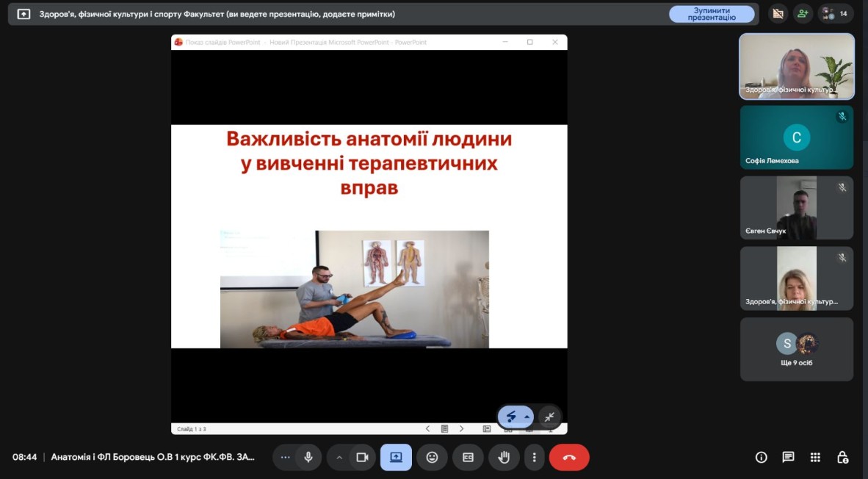Expand the see-all-slides menu icon
This screenshot has height=479, width=868.
486,428
